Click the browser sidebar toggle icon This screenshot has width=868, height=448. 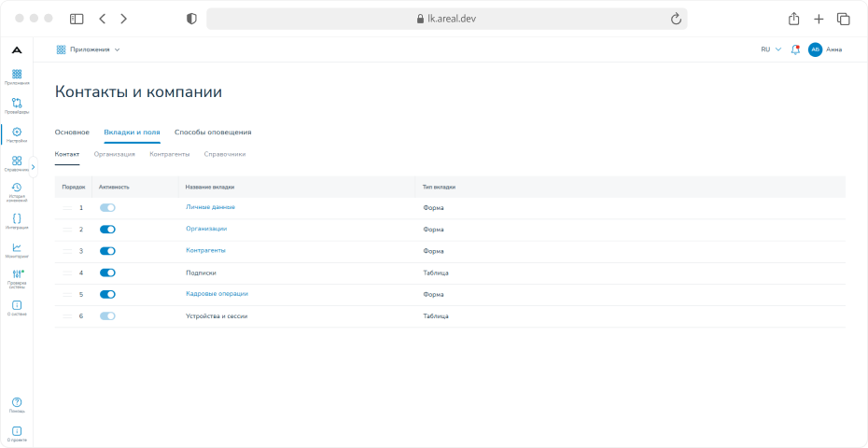pos(77,19)
